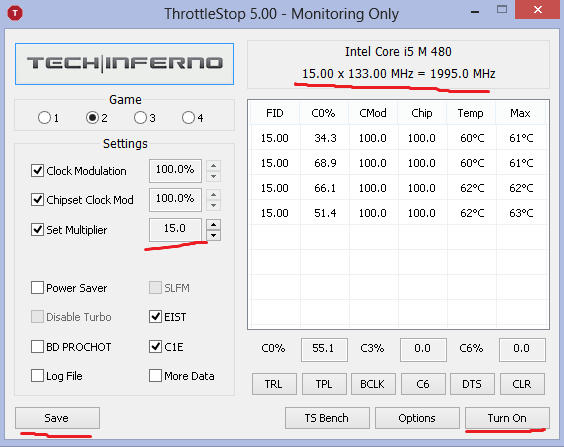
Task: Click the 63°C Max cell
Action: pyautogui.click(x=522, y=213)
